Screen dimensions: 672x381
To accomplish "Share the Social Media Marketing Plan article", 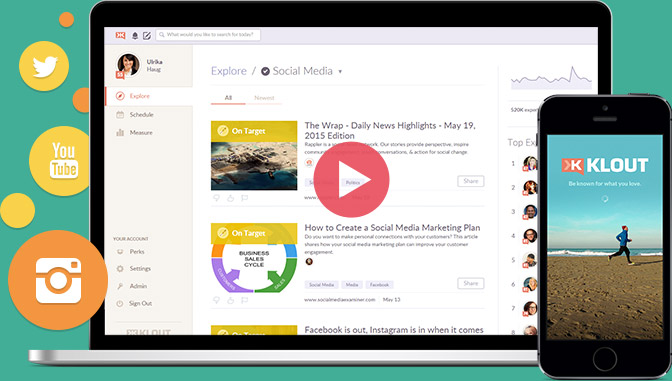I will pyautogui.click(x=471, y=283).
